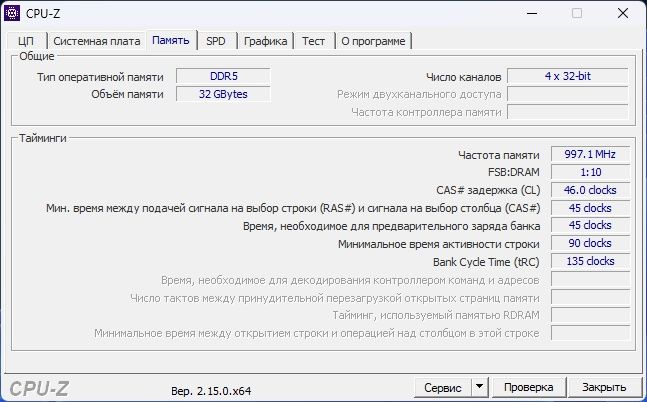Click the Время, необходимое для предварительного заряда банка label

[392, 226]
